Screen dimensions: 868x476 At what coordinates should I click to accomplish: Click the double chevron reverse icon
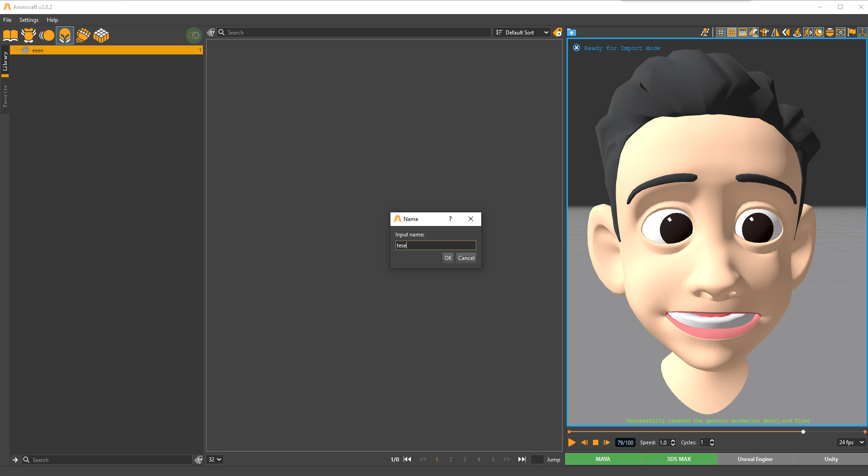pos(786,32)
